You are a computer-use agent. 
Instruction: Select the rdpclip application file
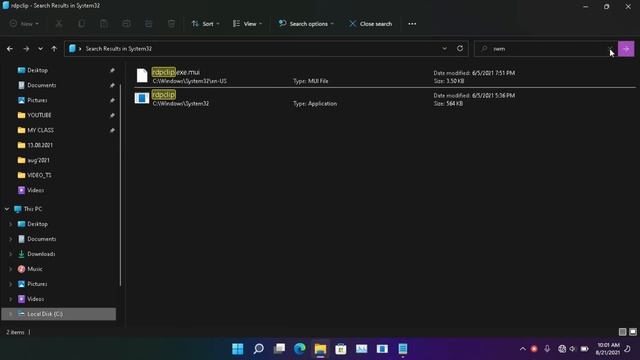384,98
